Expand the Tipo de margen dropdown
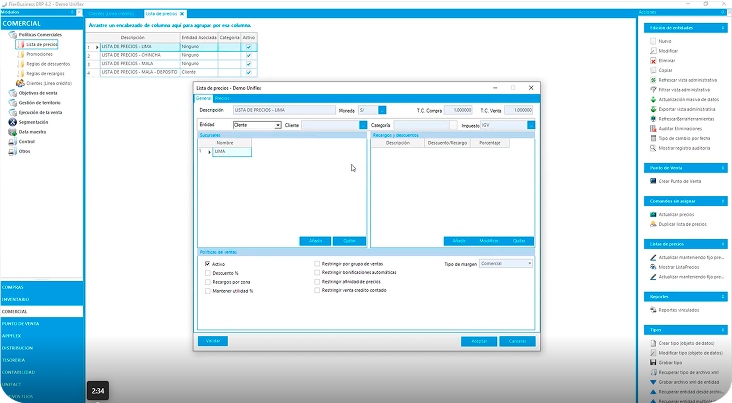Image resolution: width=732 pixels, height=403 pixels. [x=506, y=264]
